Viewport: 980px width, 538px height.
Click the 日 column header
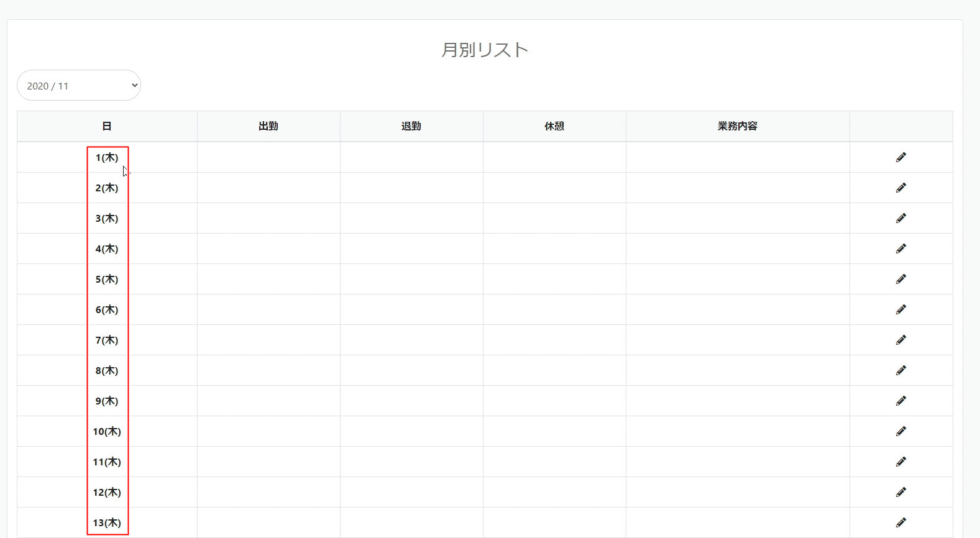(107, 126)
